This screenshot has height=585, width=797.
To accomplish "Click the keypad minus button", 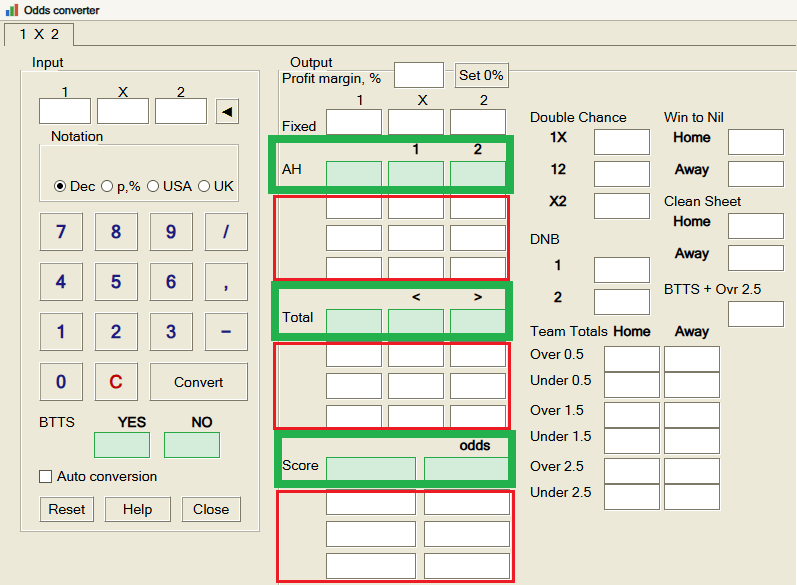I will [226, 331].
